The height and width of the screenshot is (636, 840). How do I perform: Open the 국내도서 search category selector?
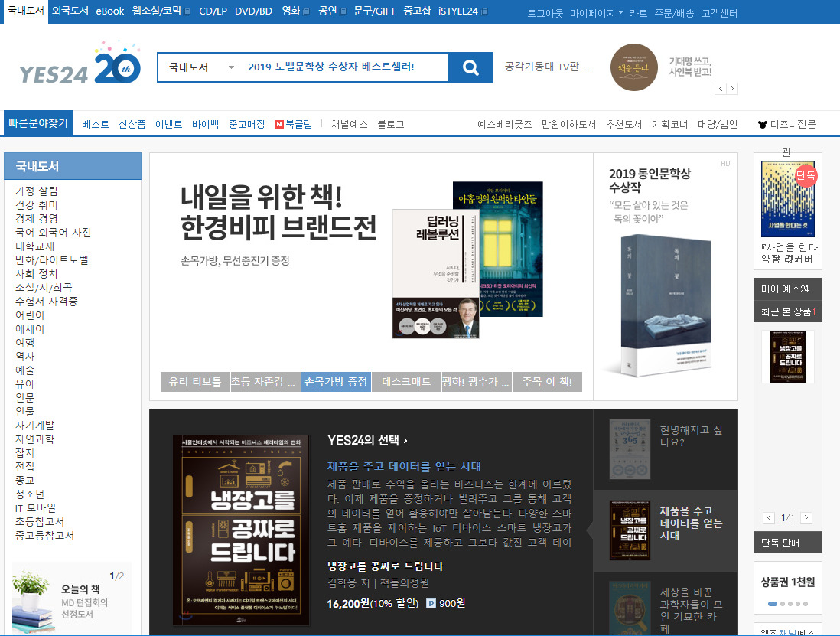tap(199, 67)
